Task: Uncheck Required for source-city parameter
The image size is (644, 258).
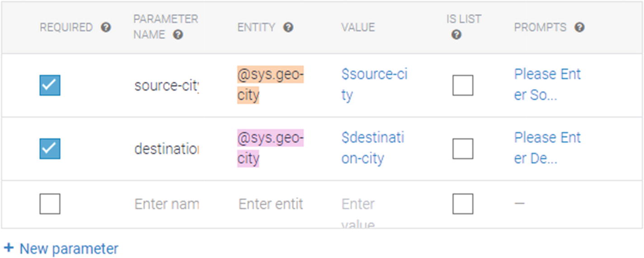Action: click(50, 85)
